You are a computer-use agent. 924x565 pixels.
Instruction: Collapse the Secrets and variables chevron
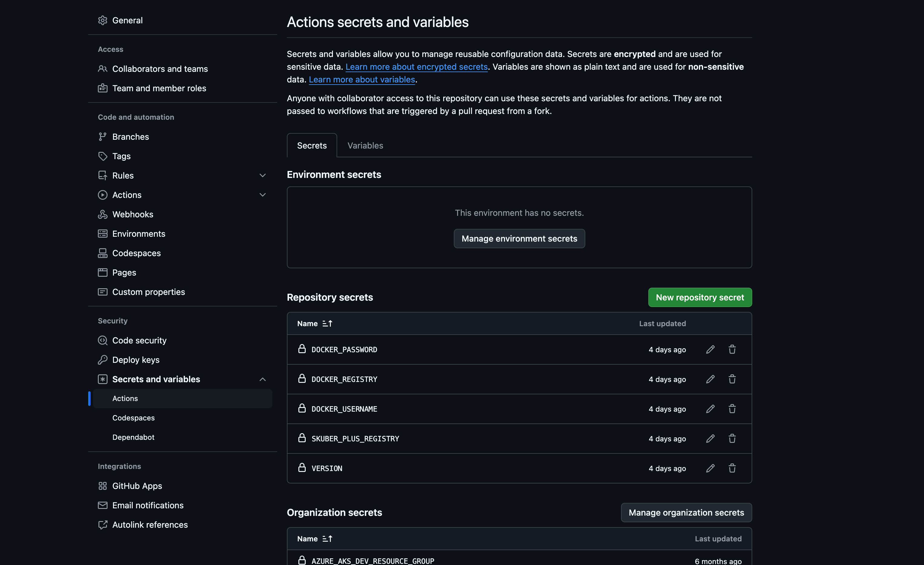[x=262, y=379]
